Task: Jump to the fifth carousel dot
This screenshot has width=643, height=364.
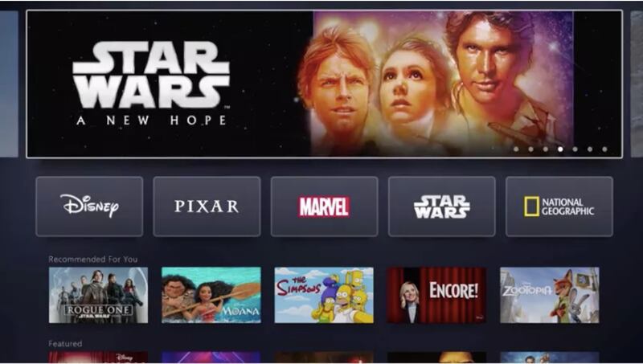Action: click(x=575, y=149)
